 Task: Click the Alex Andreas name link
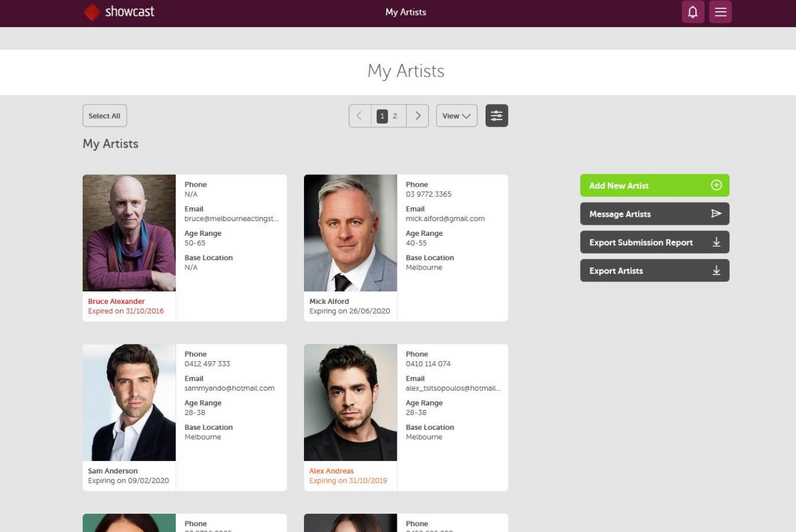331,471
